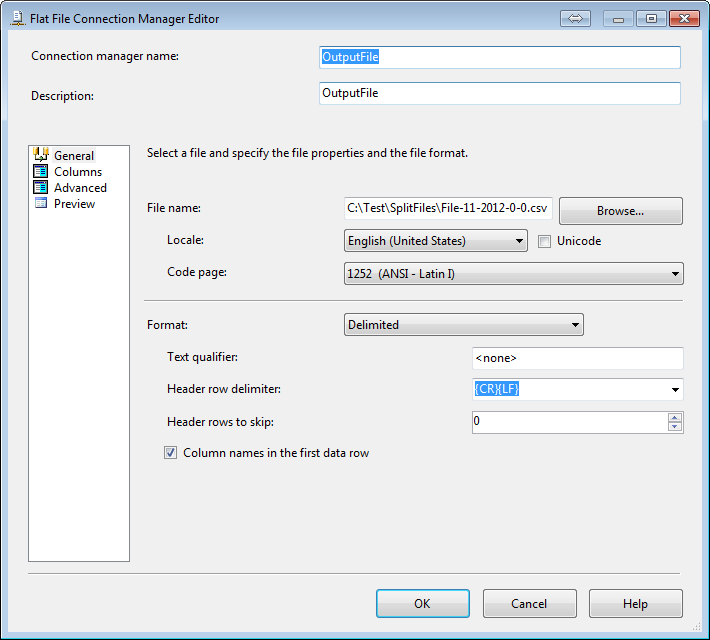Viewport: 710px width, 640px height.
Task: Close the Flat File Connection Manager Editor
Action: (x=684, y=19)
